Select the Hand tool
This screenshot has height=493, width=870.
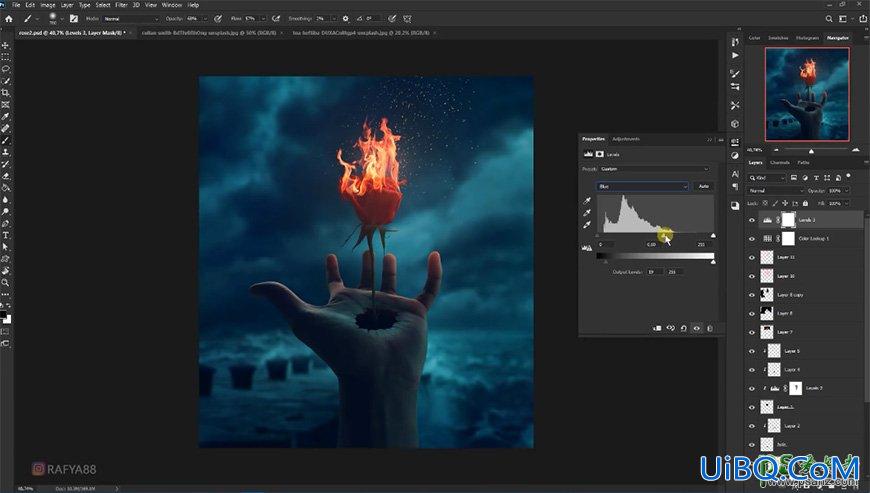tap(6, 271)
